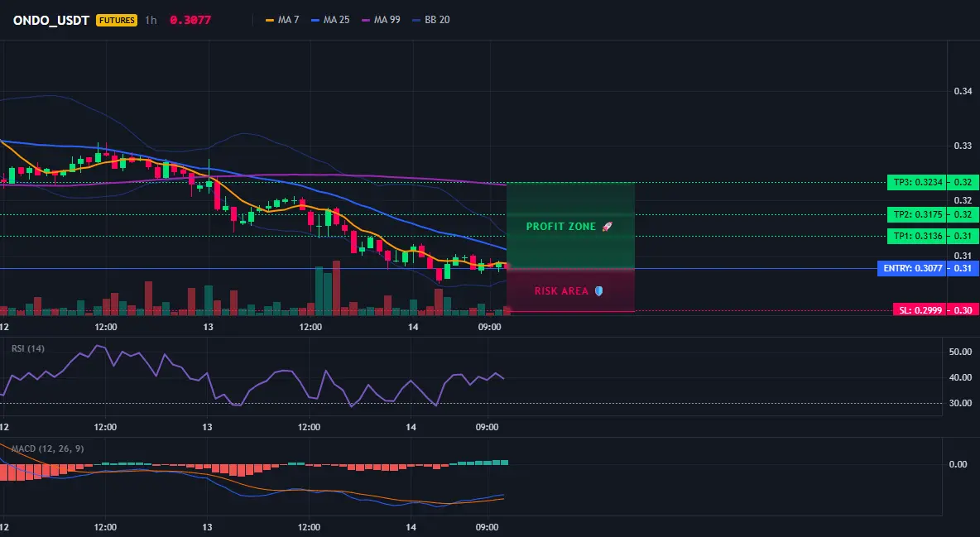Click the blue MA 25 color dash in legend
The width and height of the screenshot is (980, 537).
coord(315,20)
